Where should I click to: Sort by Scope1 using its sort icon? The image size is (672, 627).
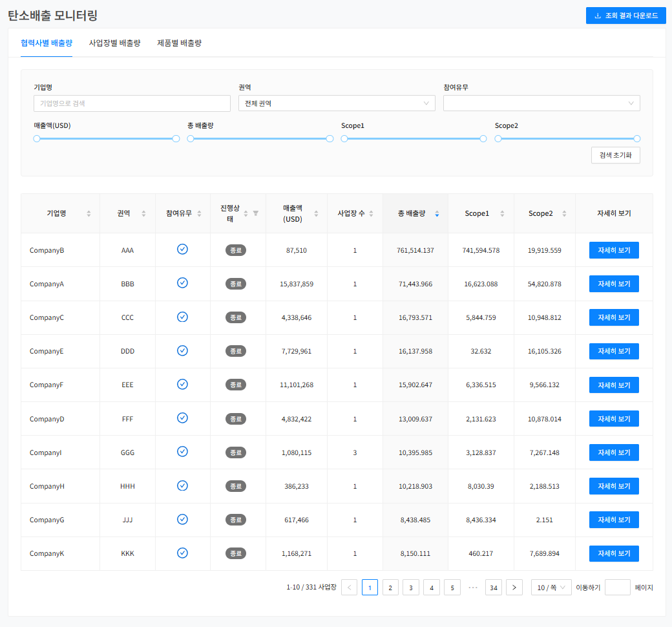pos(502,214)
